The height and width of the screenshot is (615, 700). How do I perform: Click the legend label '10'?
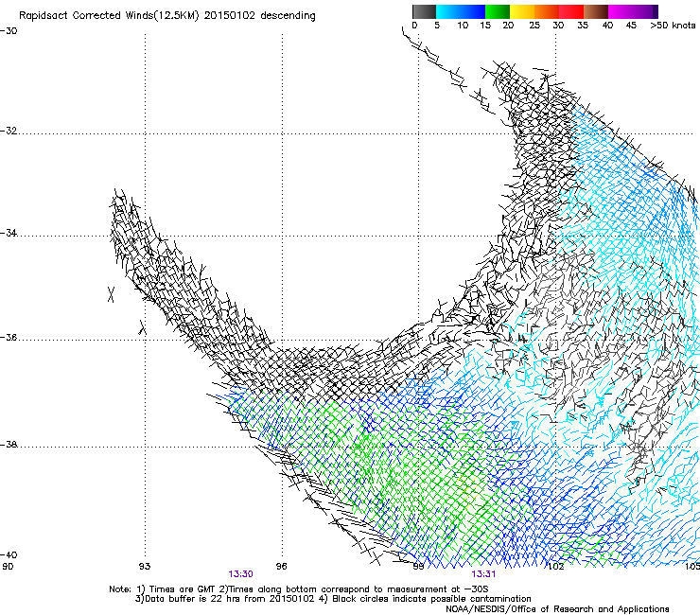point(463,26)
